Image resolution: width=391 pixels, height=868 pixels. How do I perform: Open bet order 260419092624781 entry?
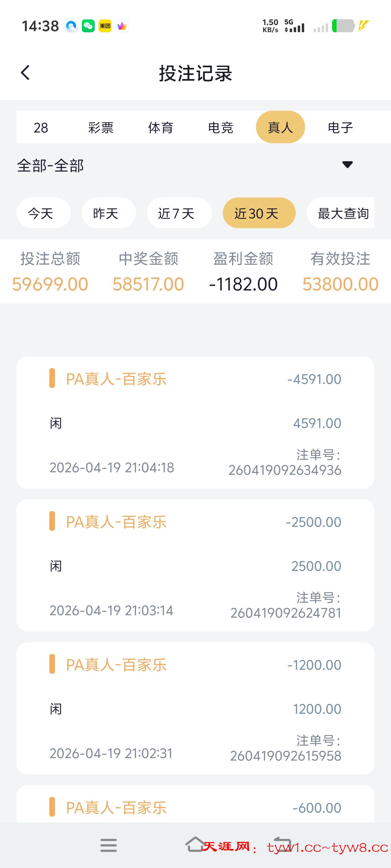[195, 565]
